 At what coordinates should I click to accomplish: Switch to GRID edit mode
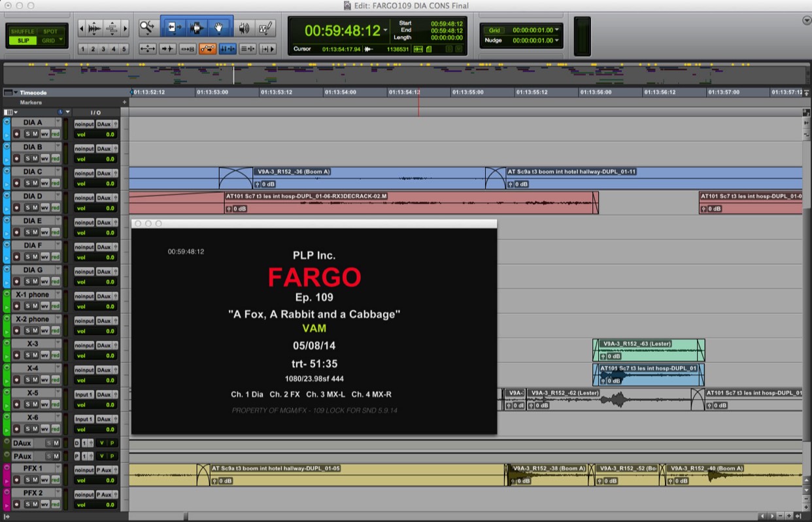coord(50,41)
